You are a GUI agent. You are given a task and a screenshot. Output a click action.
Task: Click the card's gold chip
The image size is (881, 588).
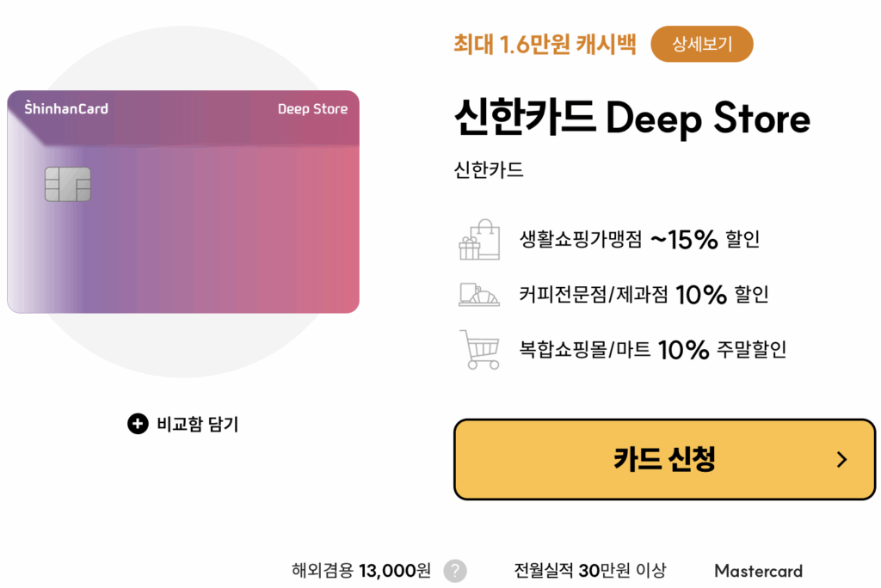click(x=67, y=184)
